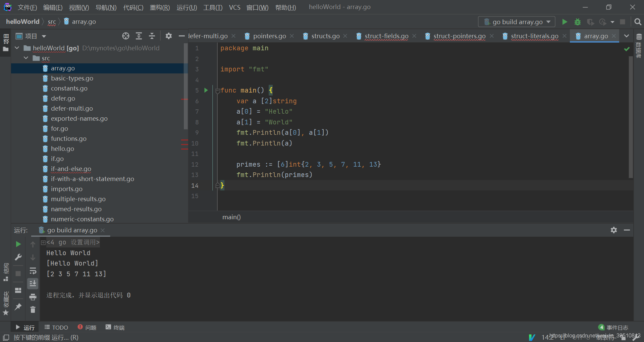
Task: Open the database sidebar tool
Action: coord(639,46)
